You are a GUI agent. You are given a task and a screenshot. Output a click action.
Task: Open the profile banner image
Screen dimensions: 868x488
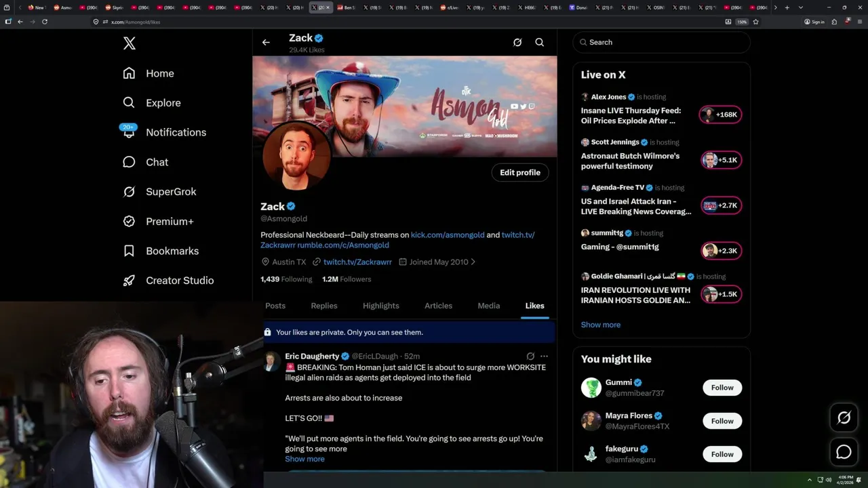pyautogui.click(x=405, y=106)
